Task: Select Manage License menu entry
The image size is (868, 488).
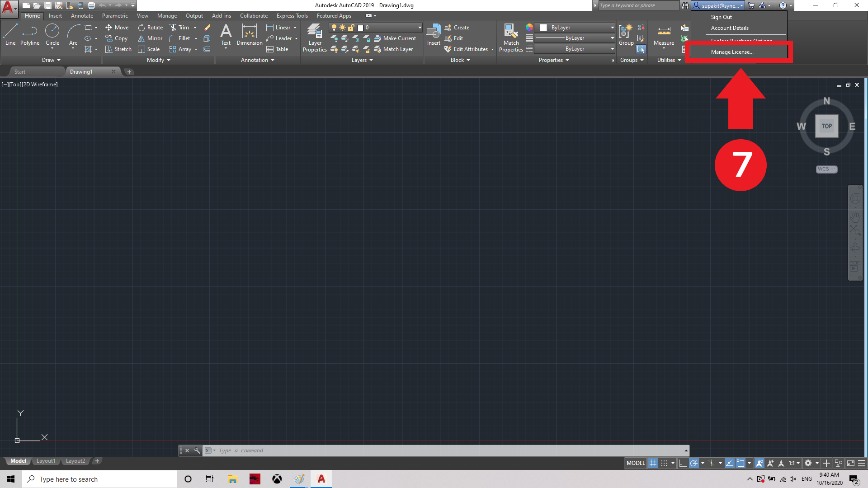Action: (x=732, y=52)
